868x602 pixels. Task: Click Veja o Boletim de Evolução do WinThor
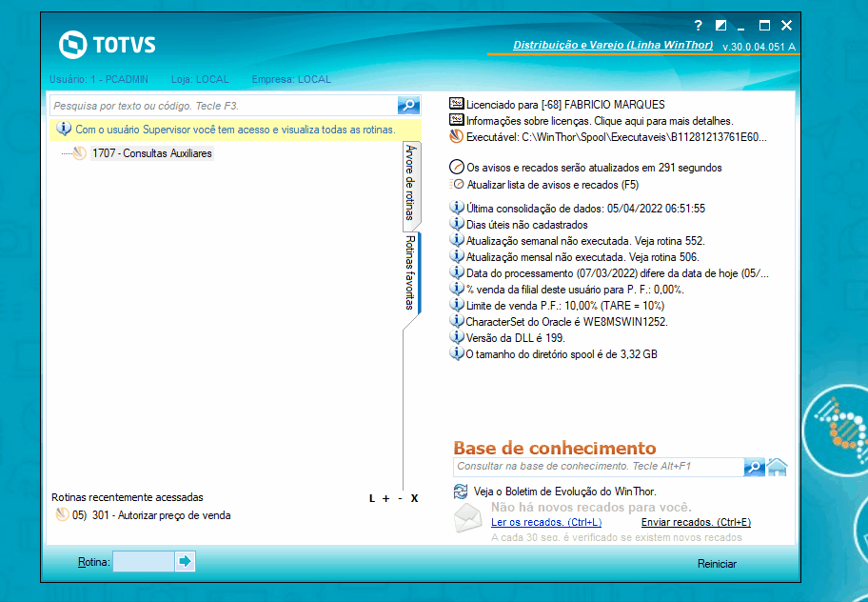[565, 492]
